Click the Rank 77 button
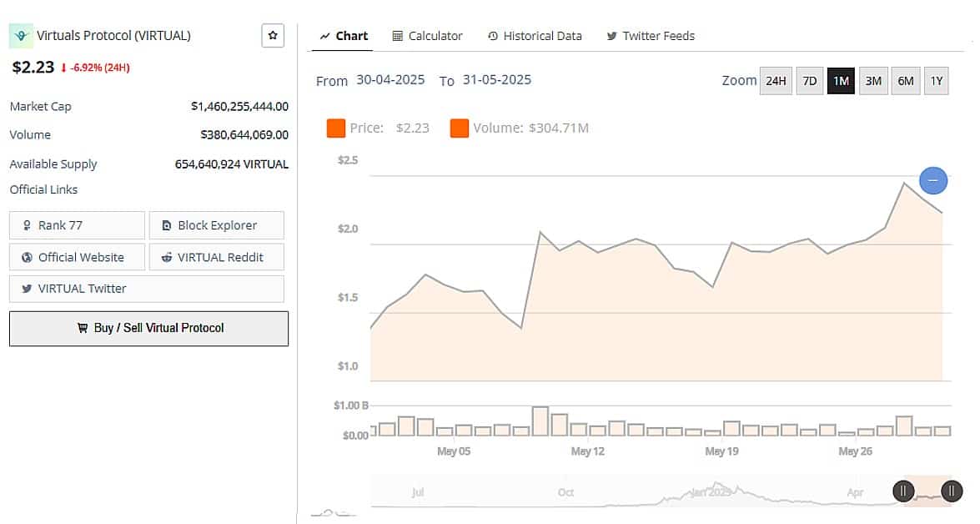The width and height of the screenshot is (980, 524). 77,225
